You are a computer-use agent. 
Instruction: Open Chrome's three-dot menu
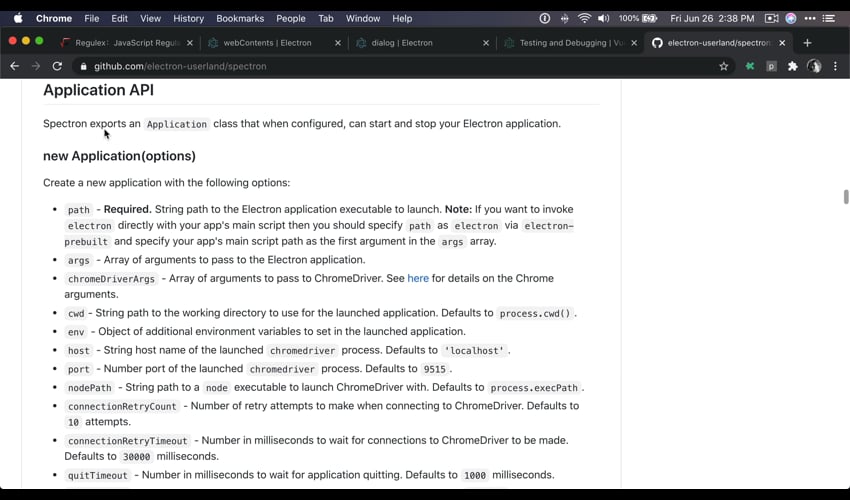(x=835, y=66)
